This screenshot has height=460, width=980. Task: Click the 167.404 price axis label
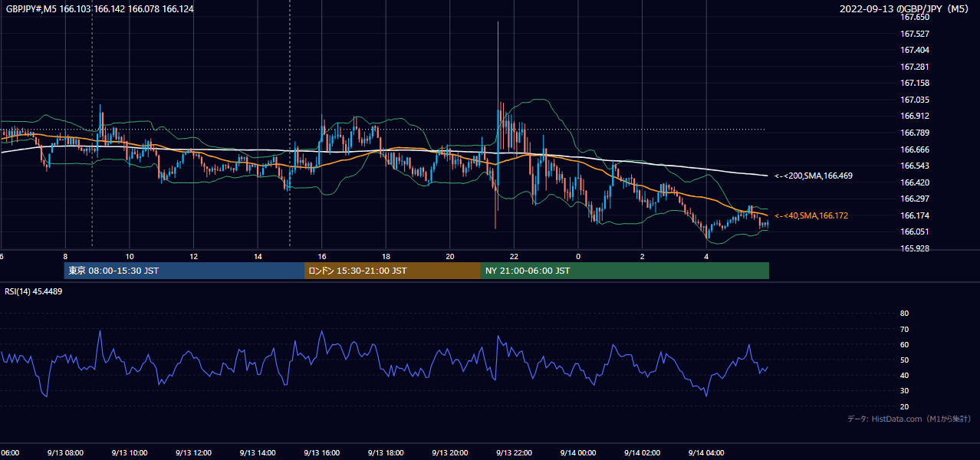coord(914,50)
